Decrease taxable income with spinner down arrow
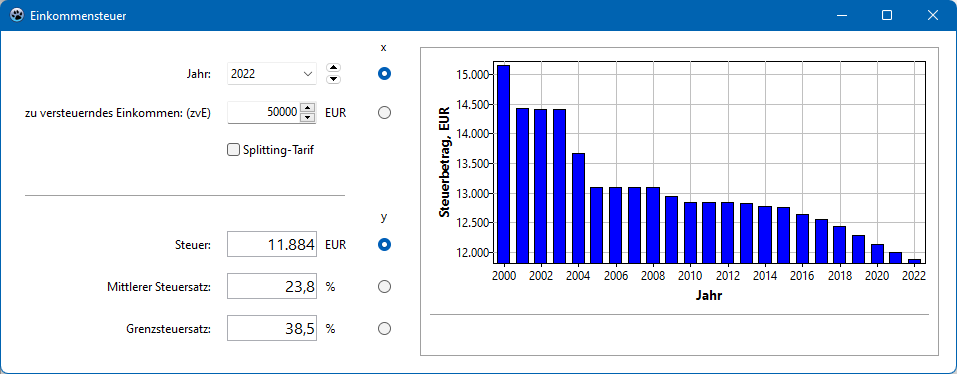 pos(308,117)
